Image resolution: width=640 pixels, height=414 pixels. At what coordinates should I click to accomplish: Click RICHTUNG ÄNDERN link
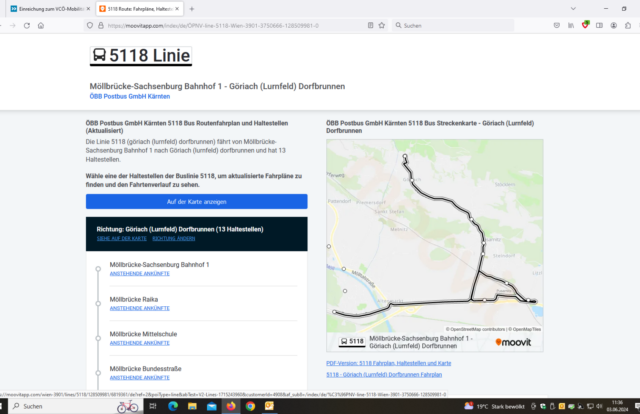(x=174, y=238)
